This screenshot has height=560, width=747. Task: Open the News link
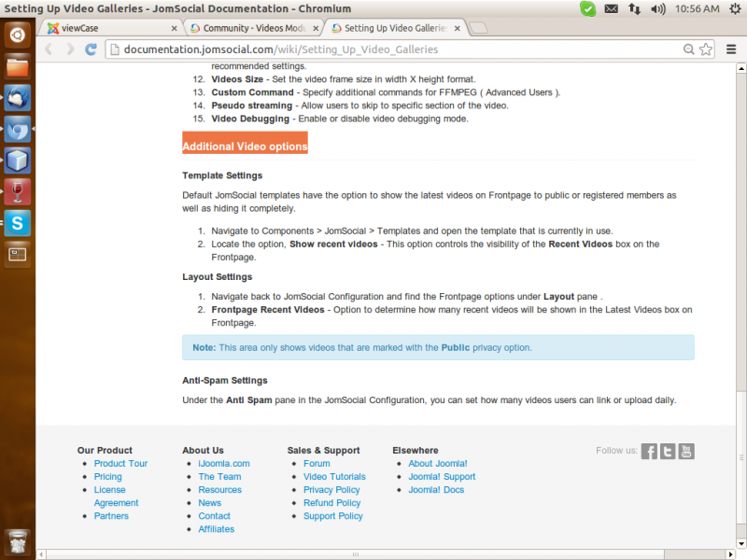[209, 503]
